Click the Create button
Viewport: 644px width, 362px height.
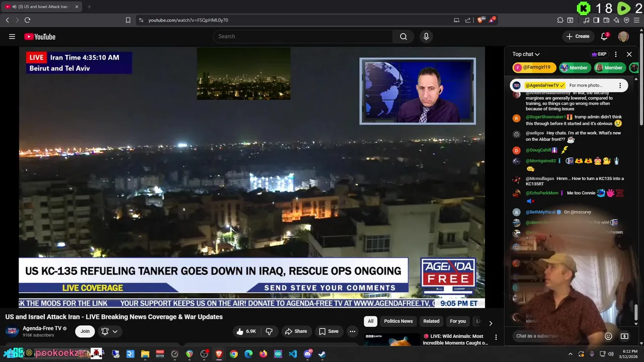pos(578,36)
